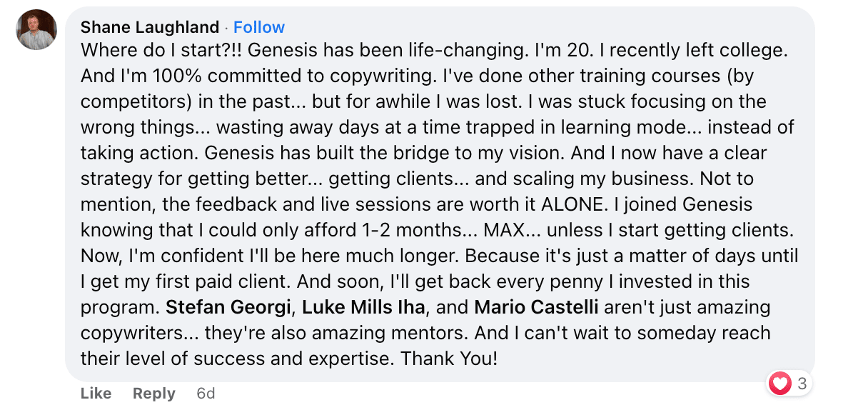Image resolution: width=868 pixels, height=410 pixels.
Task: Open tagged profile Stefan Georgi
Action: [228, 308]
